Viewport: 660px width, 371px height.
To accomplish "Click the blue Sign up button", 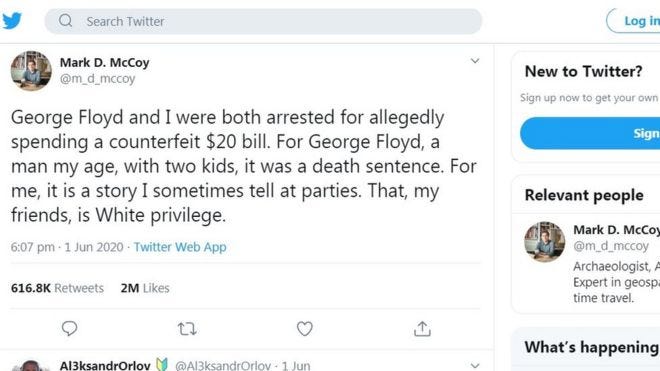I will click(590, 133).
